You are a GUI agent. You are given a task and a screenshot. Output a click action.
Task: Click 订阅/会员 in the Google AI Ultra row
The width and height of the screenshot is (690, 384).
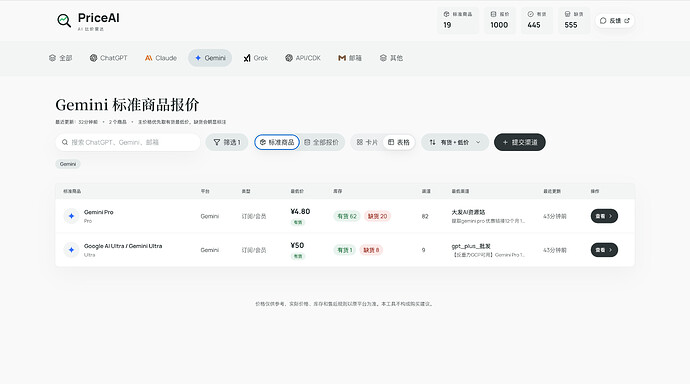(254, 250)
